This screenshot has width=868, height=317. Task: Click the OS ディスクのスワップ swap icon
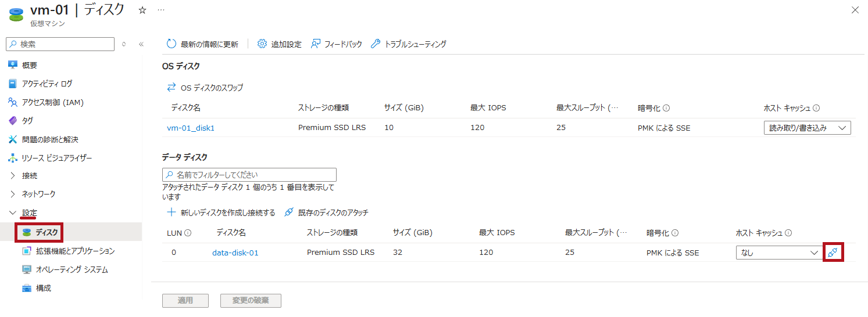(172, 88)
